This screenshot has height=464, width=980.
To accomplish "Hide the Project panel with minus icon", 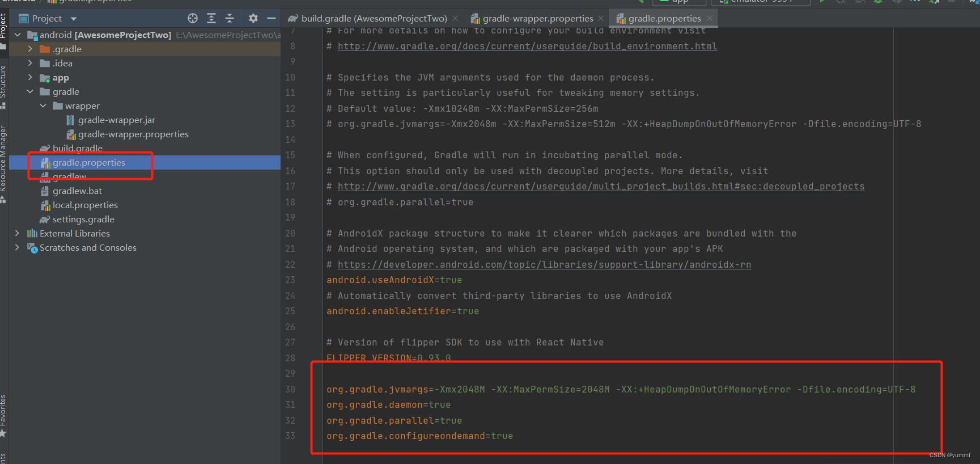I will [271, 18].
